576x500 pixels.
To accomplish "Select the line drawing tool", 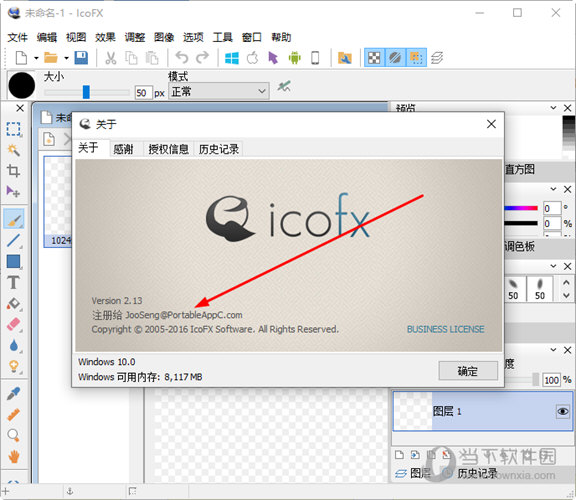I will point(14,241).
